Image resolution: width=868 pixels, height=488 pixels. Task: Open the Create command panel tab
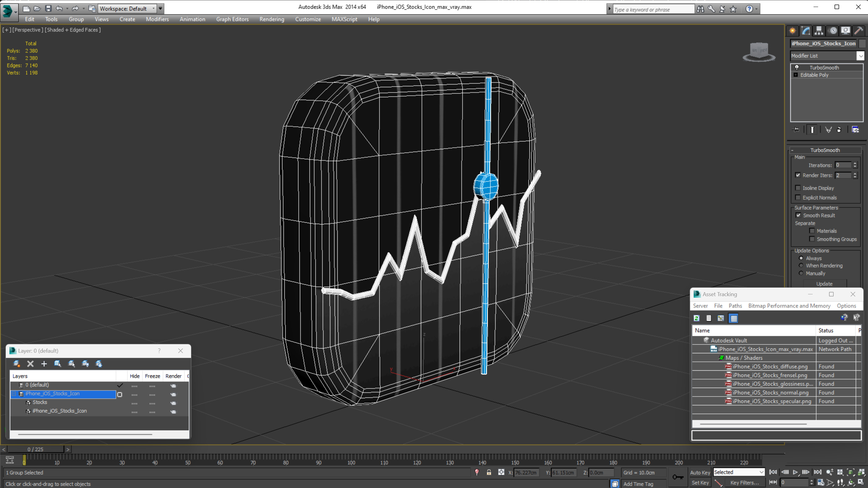coord(792,31)
